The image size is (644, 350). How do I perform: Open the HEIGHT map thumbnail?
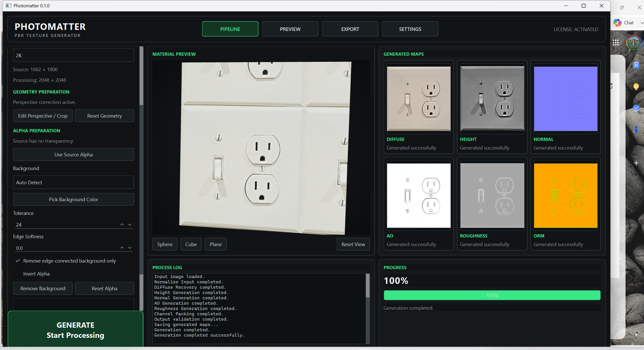point(492,99)
